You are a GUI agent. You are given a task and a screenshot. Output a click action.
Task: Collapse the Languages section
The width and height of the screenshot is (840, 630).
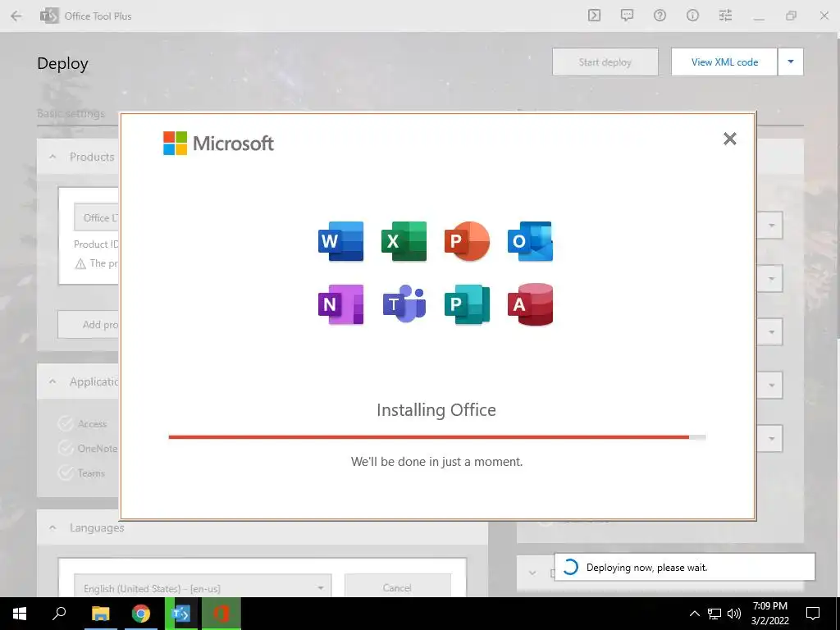[x=52, y=527]
